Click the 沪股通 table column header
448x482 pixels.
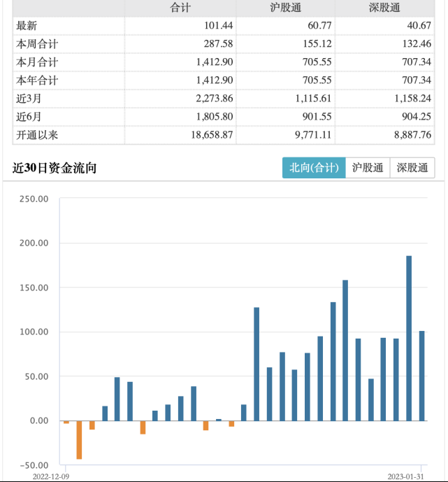[x=285, y=8]
